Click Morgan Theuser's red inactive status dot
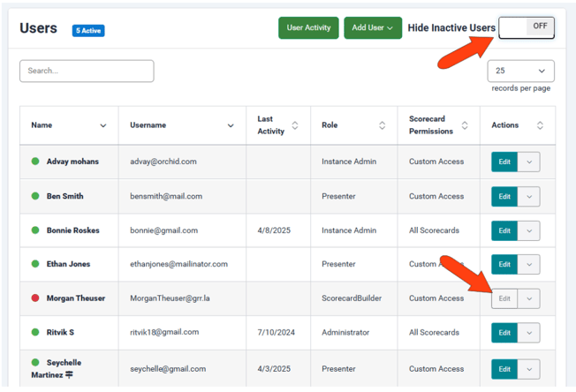 pos(35,298)
